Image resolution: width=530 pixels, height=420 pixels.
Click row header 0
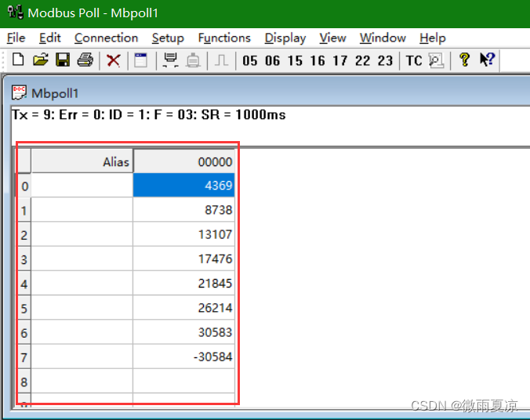tap(24, 186)
